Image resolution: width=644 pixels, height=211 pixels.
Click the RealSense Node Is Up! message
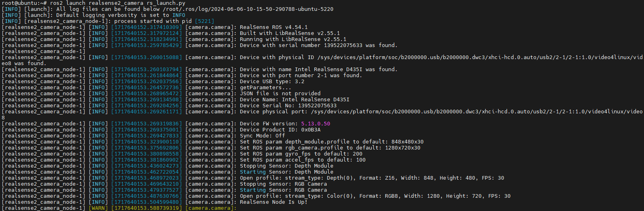click(x=273, y=202)
